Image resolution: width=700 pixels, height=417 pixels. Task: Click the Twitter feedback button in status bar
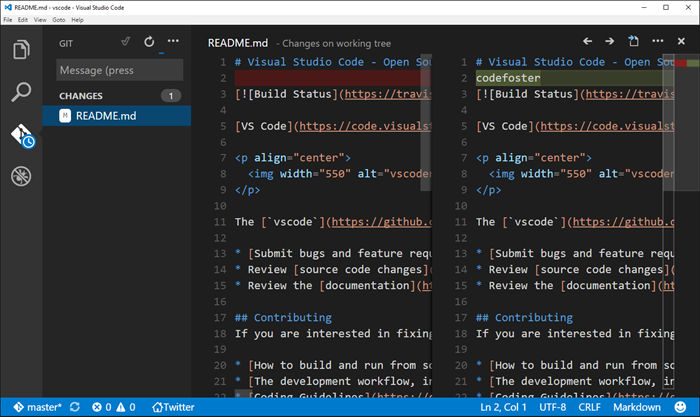(x=172, y=407)
